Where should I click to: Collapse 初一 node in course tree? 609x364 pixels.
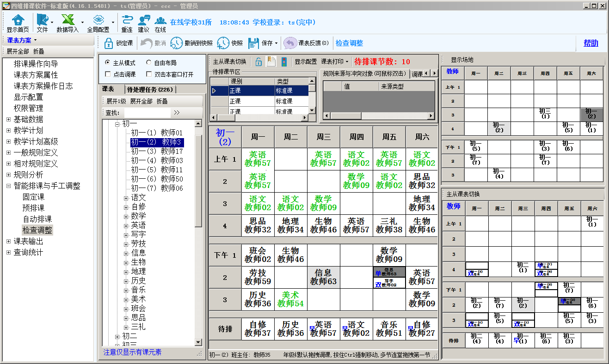(117, 124)
